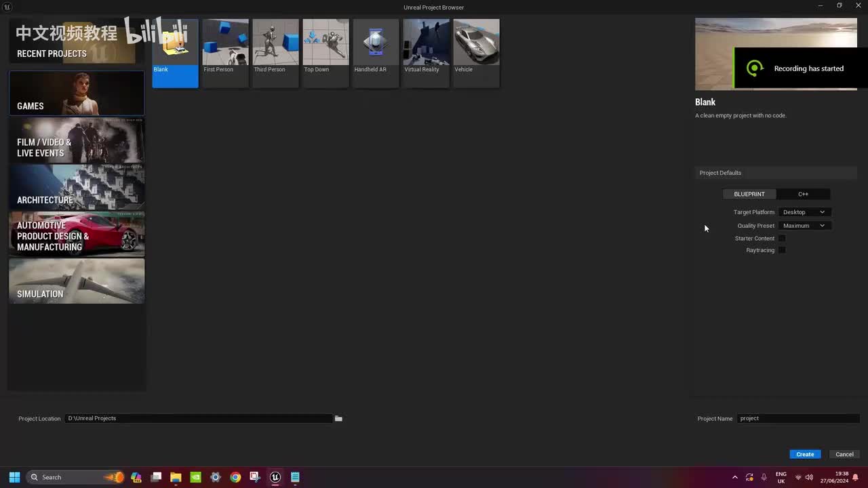Minimize the Unreal Project Browser window
The image size is (868, 488).
pos(821,5)
